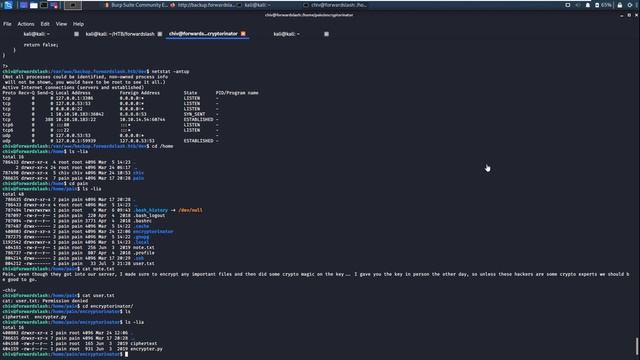Click 'encryptorinator' directory in the pain listing
Image resolution: width=640 pixels, height=360 pixels.
[153, 231]
